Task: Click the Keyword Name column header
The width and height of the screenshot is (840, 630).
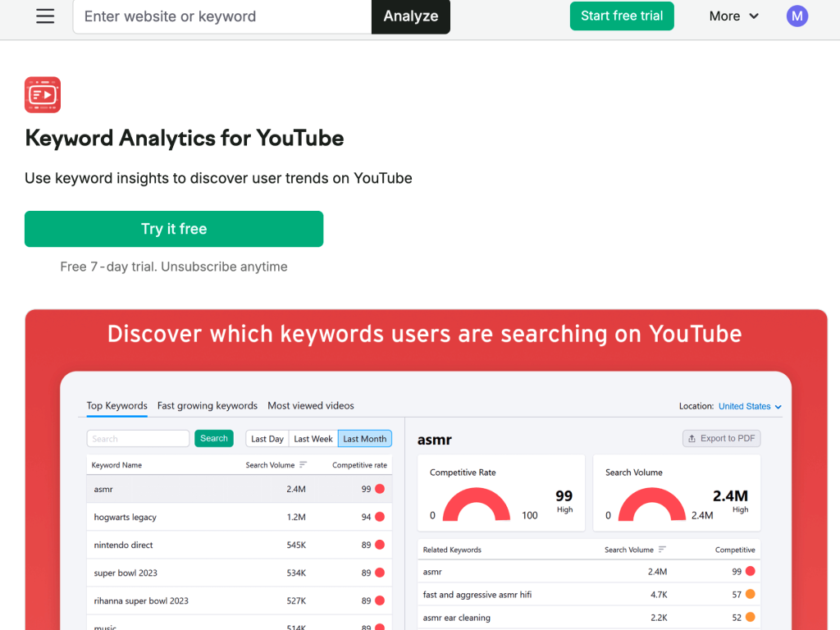Action: (x=116, y=465)
